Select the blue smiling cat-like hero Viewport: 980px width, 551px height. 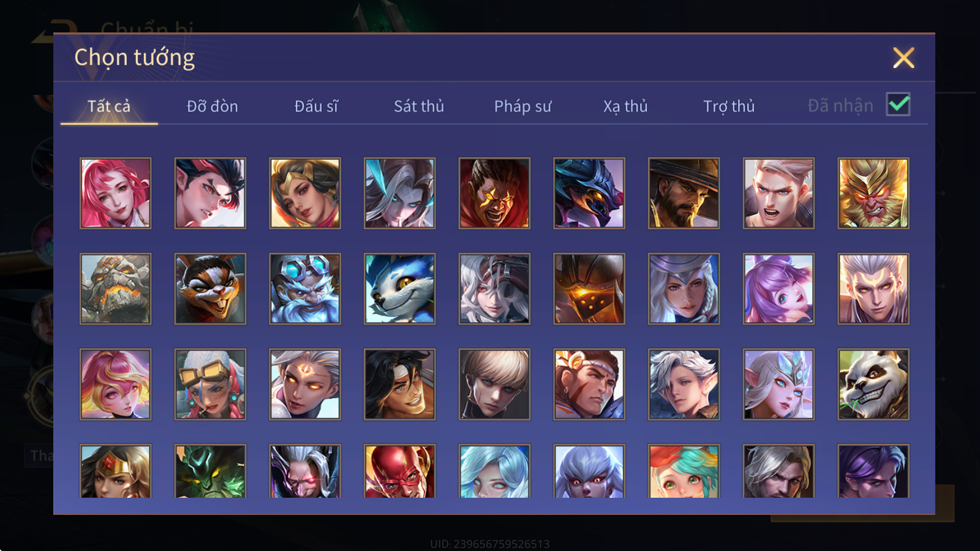coord(399,289)
